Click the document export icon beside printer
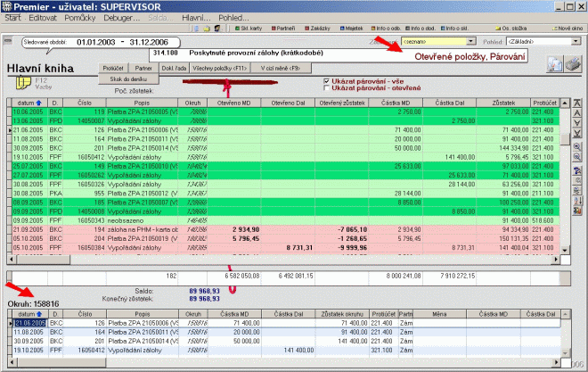The image size is (588, 372). pos(555,64)
